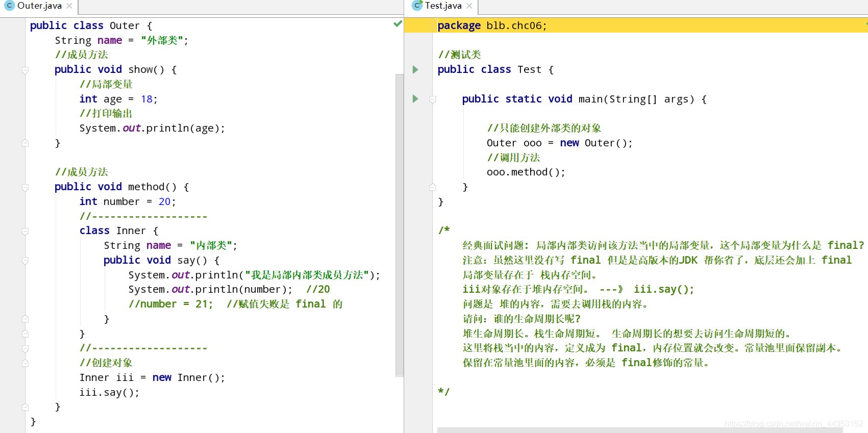Click fold end marker of main method

click(433, 187)
